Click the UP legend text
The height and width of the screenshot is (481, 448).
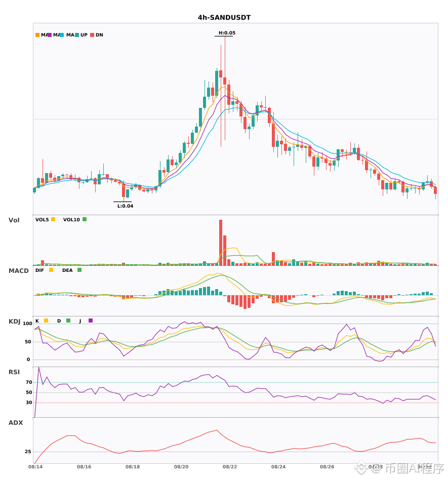pos(84,35)
